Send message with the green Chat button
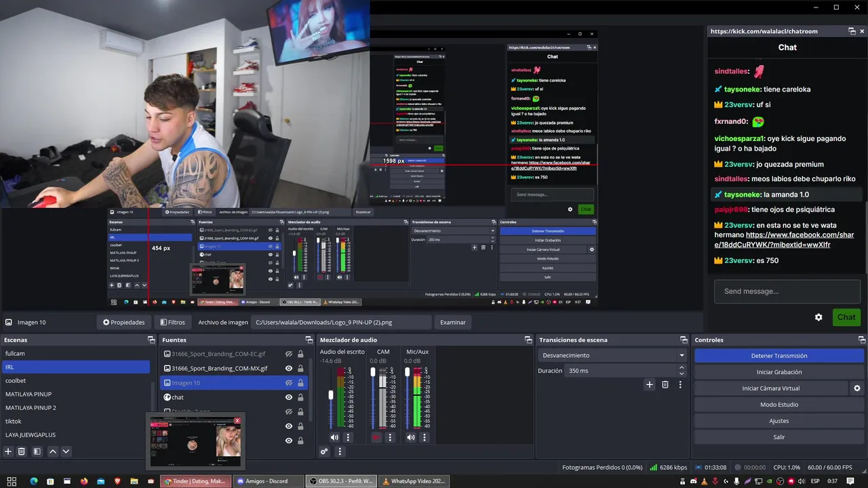Image resolution: width=868 pixels, height=488 pixels. pyautogui.click(x=846, y=317)
